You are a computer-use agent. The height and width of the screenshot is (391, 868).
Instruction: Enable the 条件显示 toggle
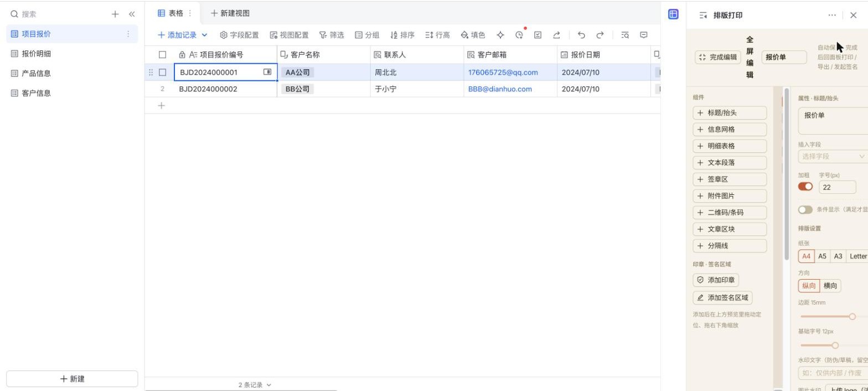tap(805, 210)
